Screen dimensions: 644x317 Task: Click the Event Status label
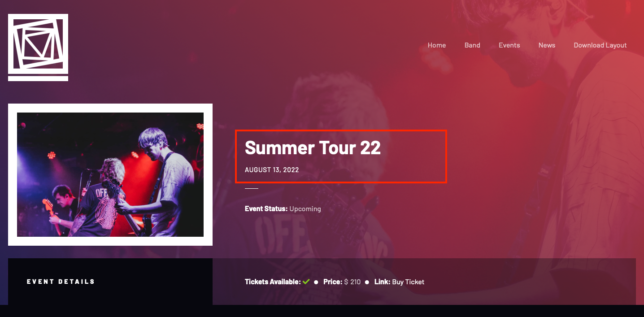pyautogui.click(x=266, y=209)
